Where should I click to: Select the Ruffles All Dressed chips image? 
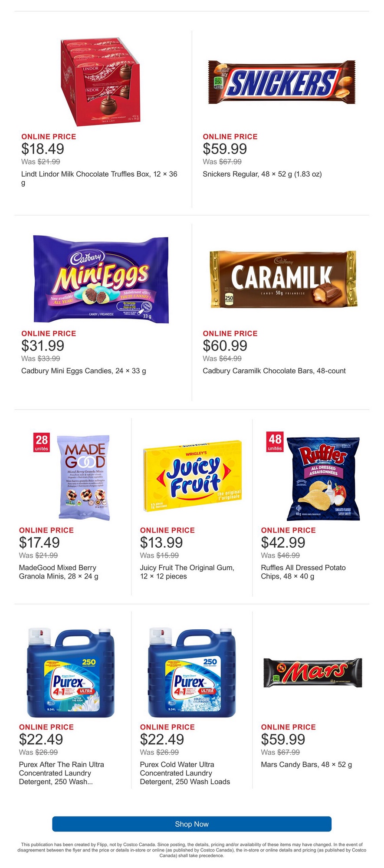click(323, 478)
